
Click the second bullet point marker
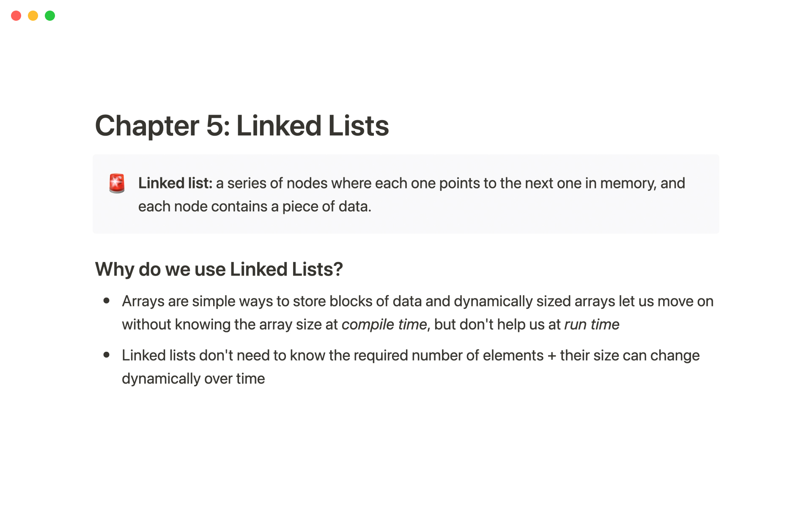(107, 355)
